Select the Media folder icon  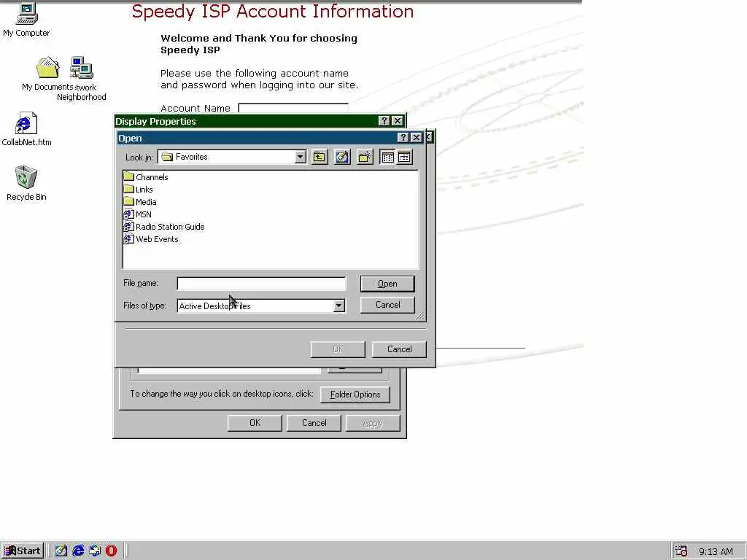click(x=128, y=201)
